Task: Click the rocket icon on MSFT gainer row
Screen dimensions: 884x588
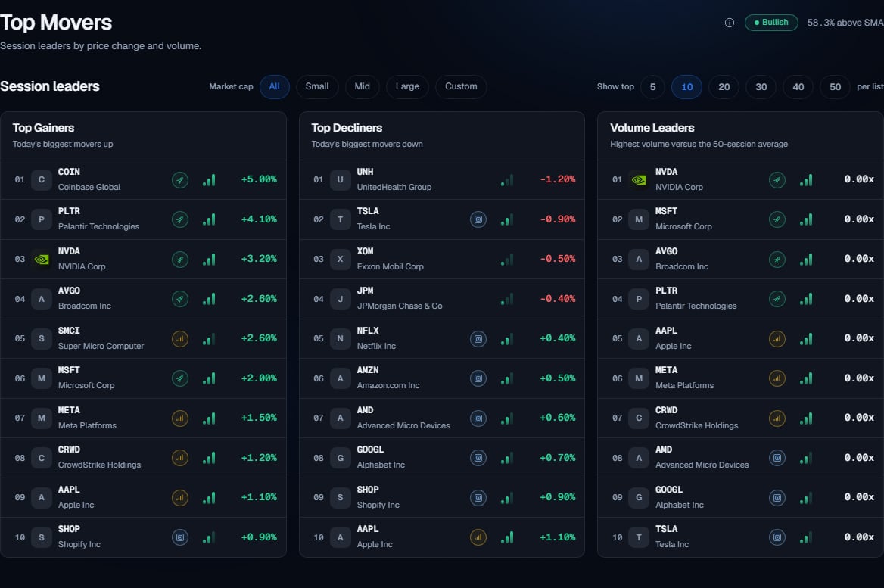Action: pyautogui.click(x=180, y=378)
